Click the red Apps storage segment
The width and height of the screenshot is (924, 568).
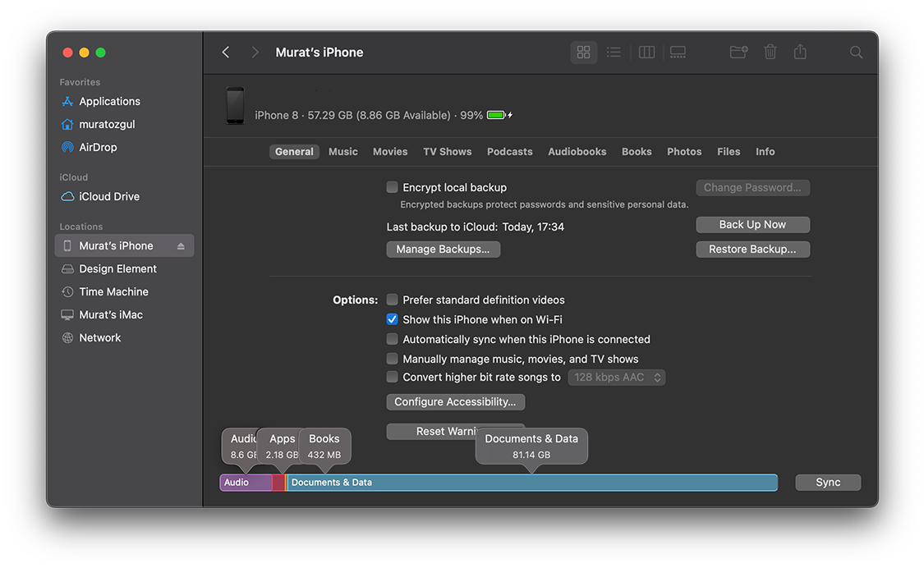(278, 482)
